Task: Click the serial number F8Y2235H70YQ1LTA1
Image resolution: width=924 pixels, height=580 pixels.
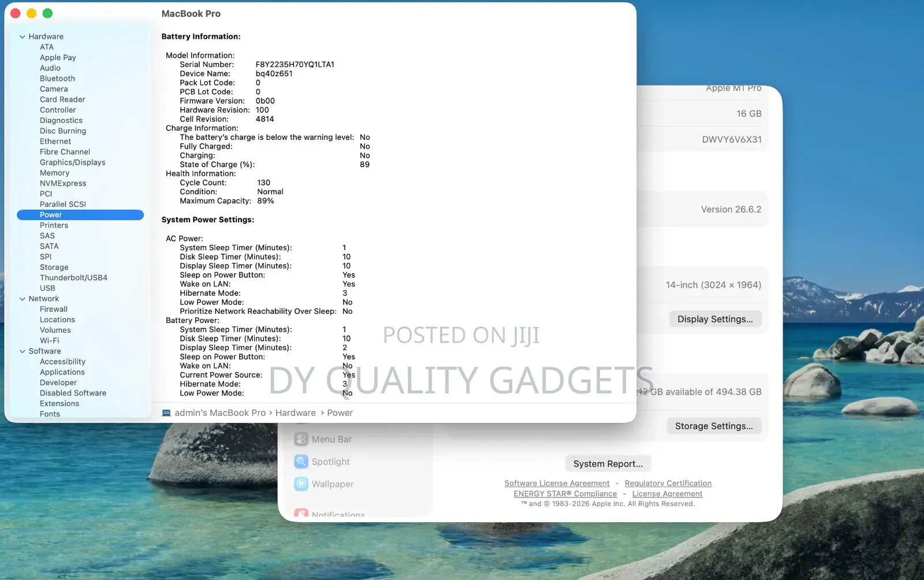Action: click(x=295, y=65)
